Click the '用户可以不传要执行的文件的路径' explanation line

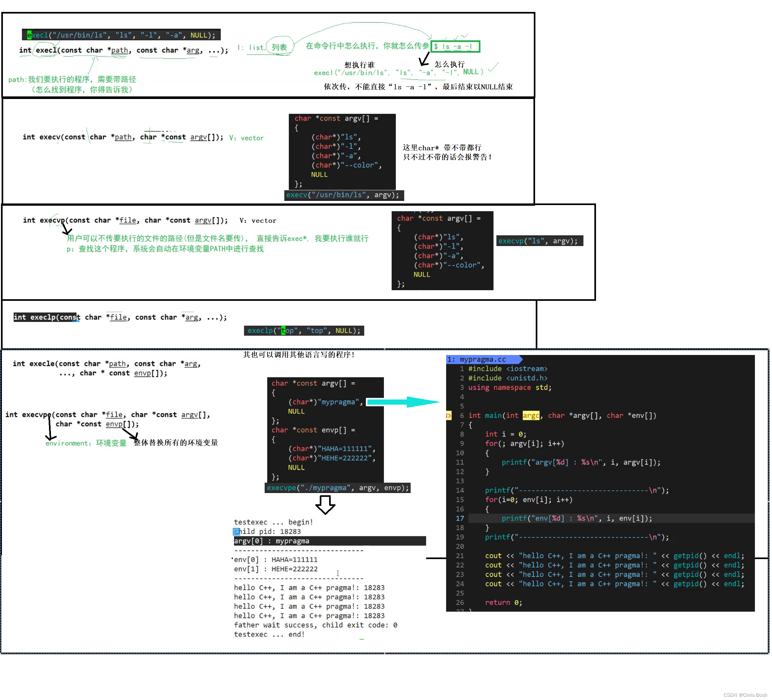218,238
